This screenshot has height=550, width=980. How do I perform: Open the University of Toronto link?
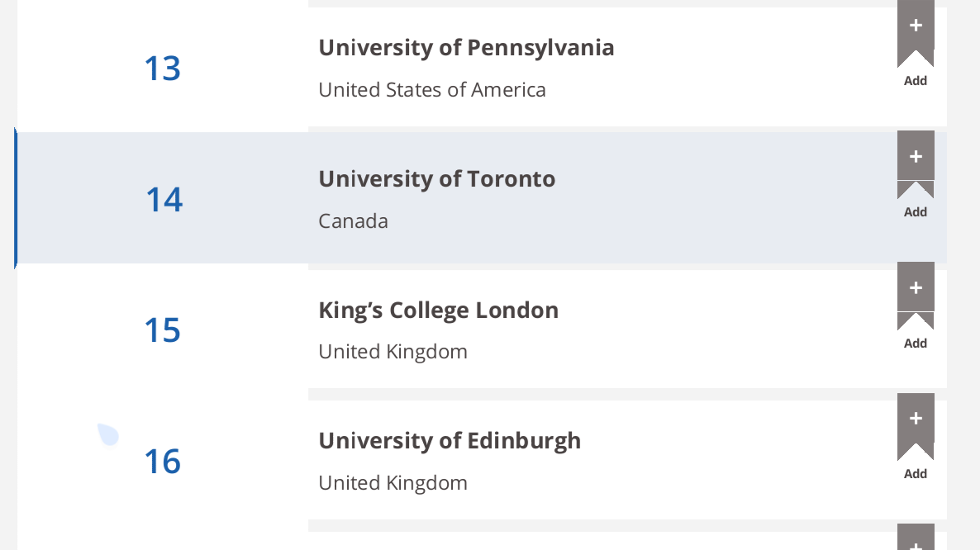[x=437, y=179]
